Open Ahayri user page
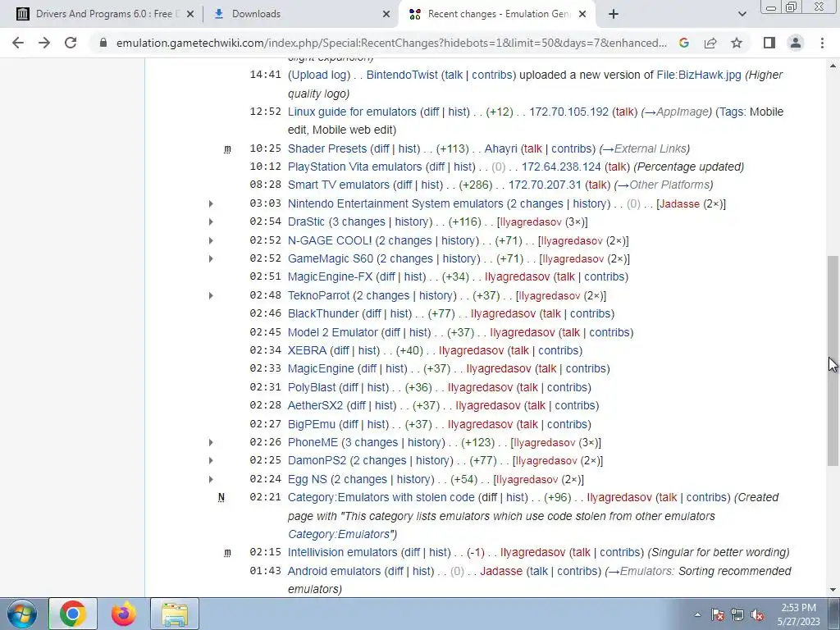Screen dimensions: 840x630 pos(501,148)
